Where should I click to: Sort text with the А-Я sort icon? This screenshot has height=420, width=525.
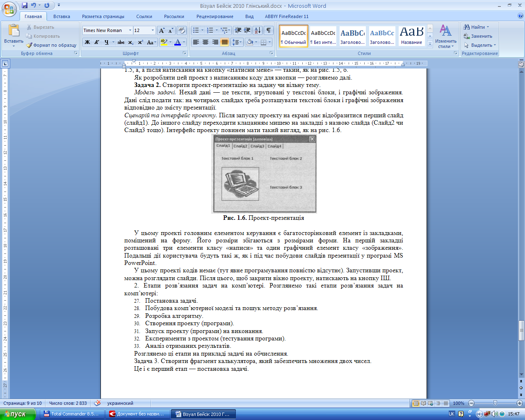258,30
